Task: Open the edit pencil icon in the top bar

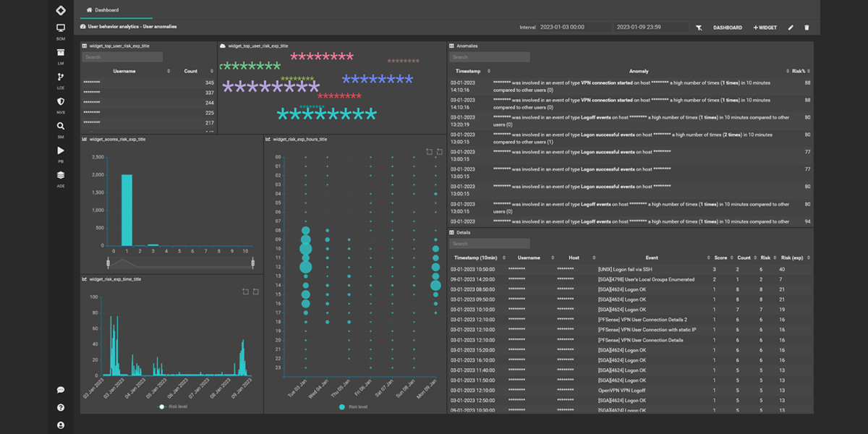Action: click(791, 27)
